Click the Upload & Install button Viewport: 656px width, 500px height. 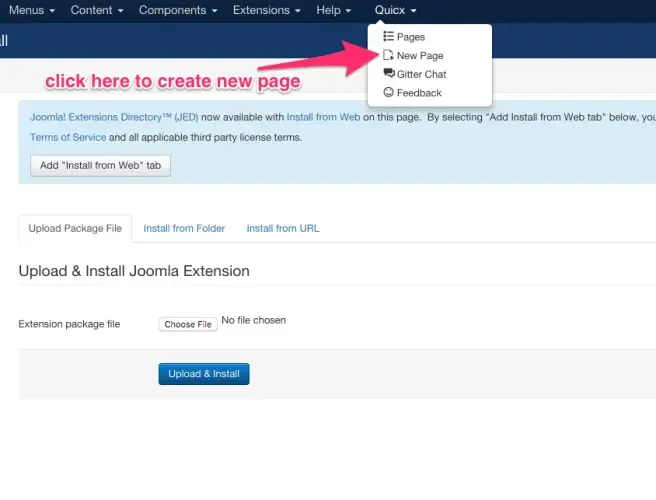point(204,374)
